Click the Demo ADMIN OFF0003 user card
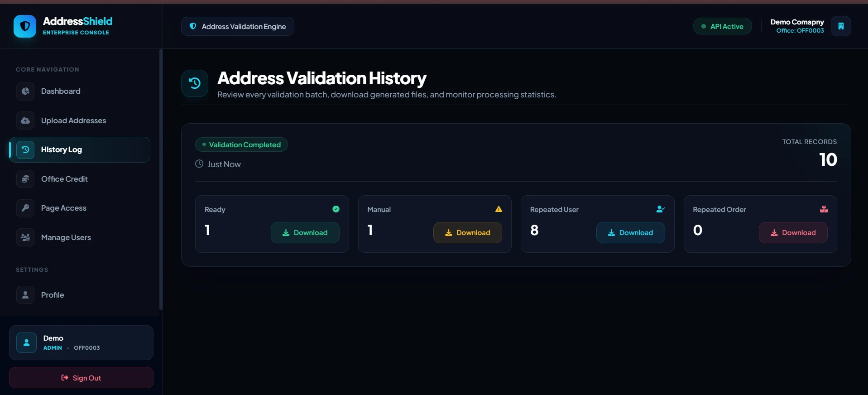 click(81, 342)
